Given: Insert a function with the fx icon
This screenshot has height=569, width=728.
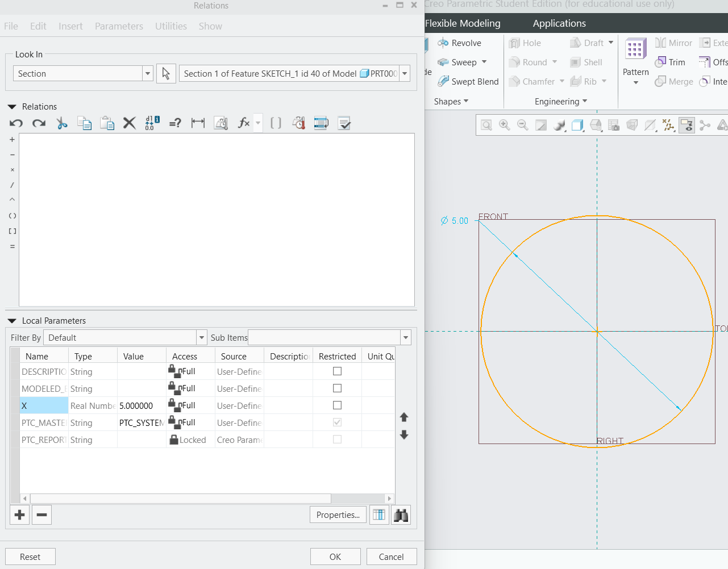Looking at the screenshot, I should [x=244, y=123].
